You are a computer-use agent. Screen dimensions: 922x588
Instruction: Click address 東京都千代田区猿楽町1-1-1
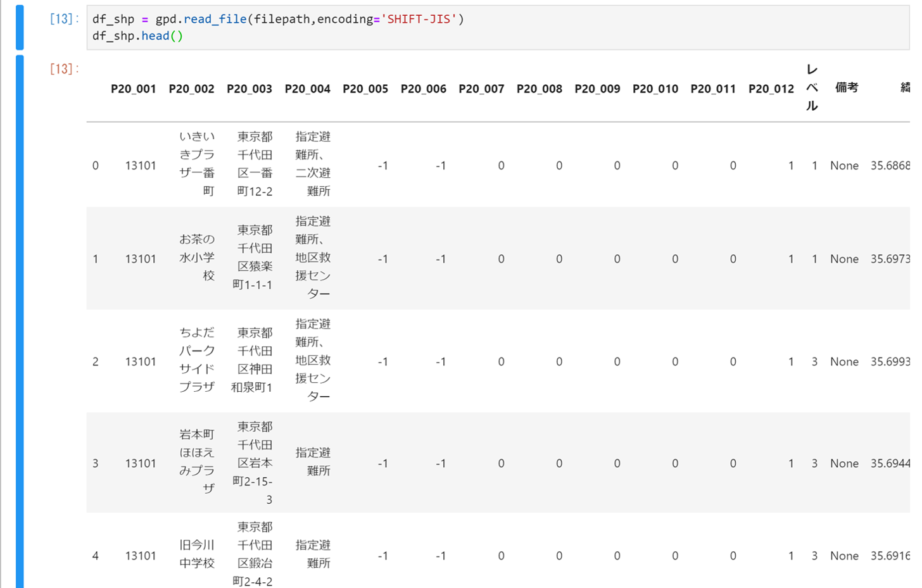tap(253, 258)
